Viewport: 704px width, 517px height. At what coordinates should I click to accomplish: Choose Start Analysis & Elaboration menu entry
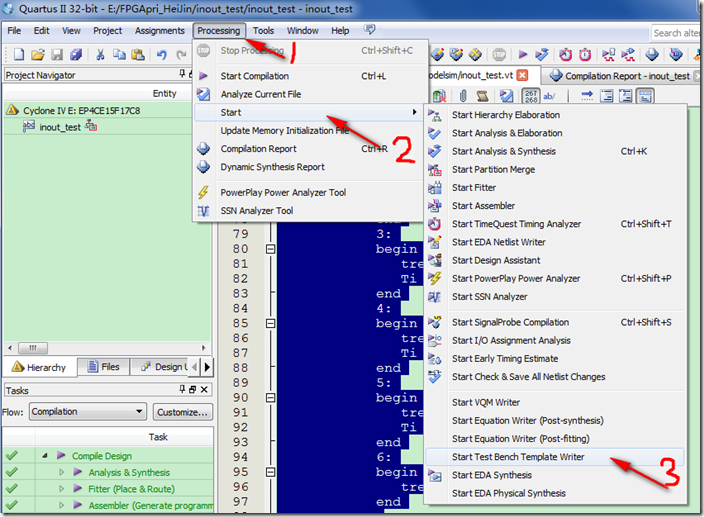[x=506, y=133]
